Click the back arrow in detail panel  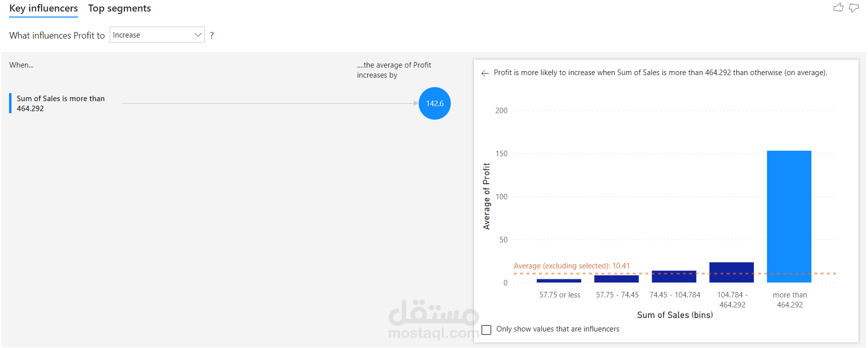coord(485,73)
